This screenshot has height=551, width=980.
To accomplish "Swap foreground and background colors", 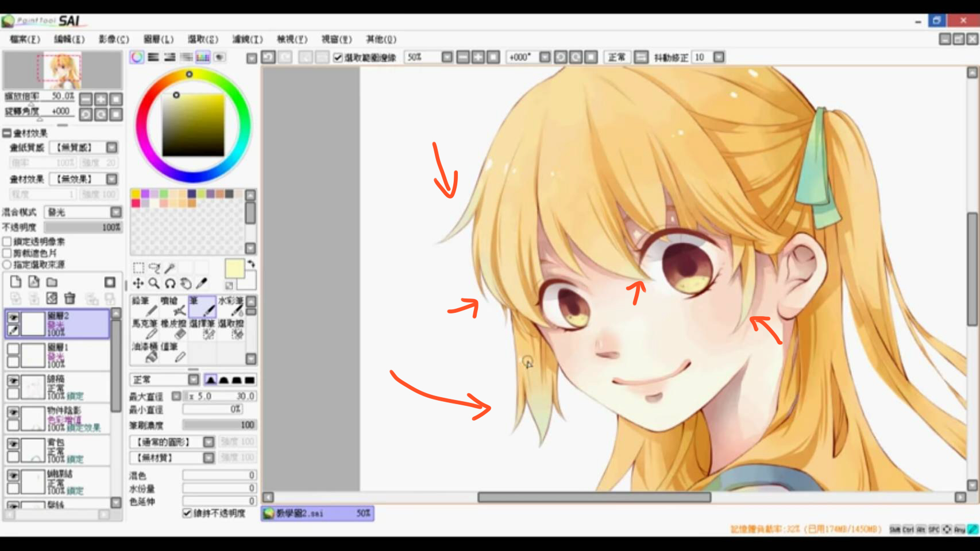I will click(x=251, y=264).
